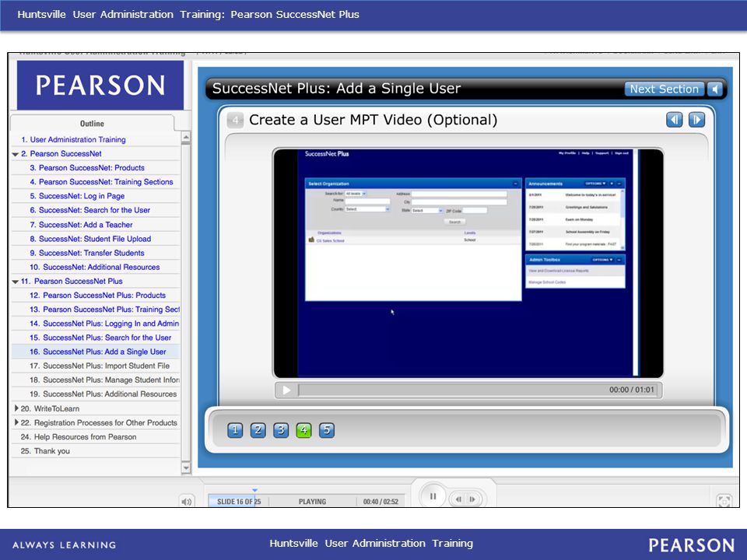Click the Pearson logo above the outline
This screenshot has width=747, height=560.
(100, 86)
